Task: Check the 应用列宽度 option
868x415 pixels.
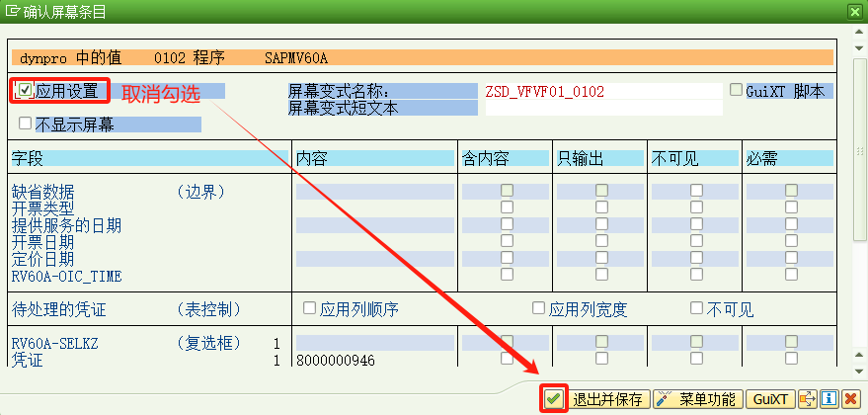Action: click(x=538, y=307)
